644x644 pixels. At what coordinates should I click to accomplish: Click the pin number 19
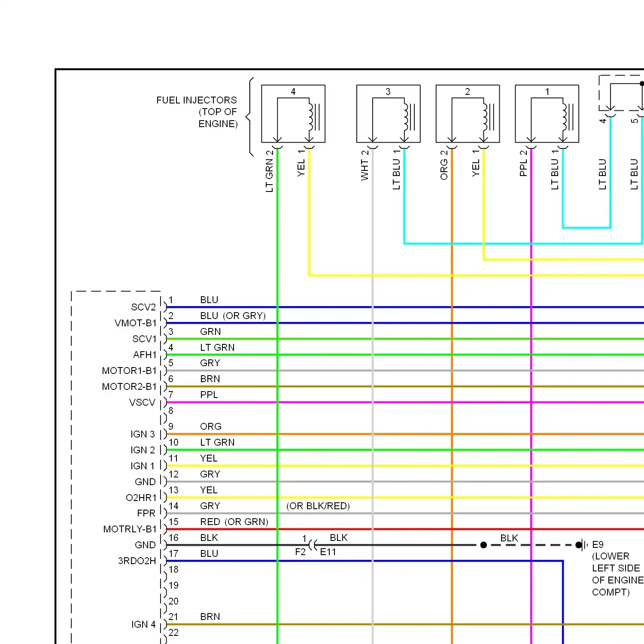pyautogui.click(x=173, y=586)
